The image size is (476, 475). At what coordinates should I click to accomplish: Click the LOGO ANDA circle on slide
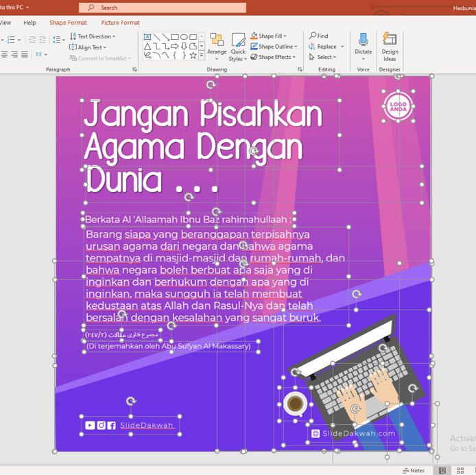[398, 106]
